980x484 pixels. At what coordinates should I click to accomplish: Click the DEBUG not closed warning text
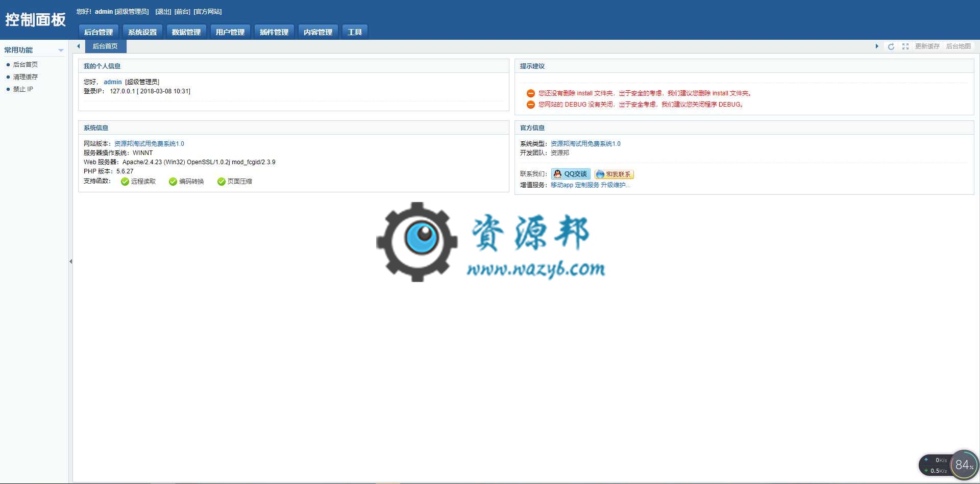(x=641, y=105)
